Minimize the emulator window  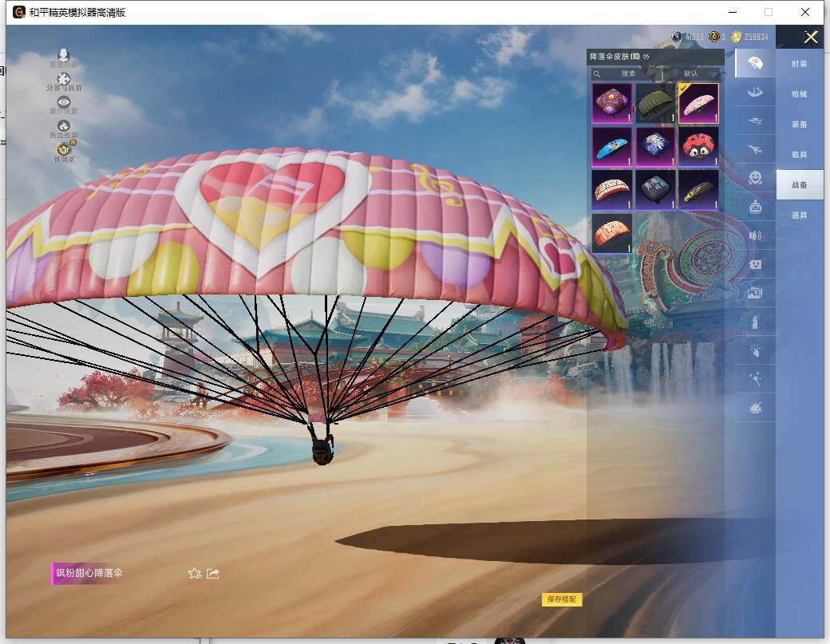click(733, 12)
